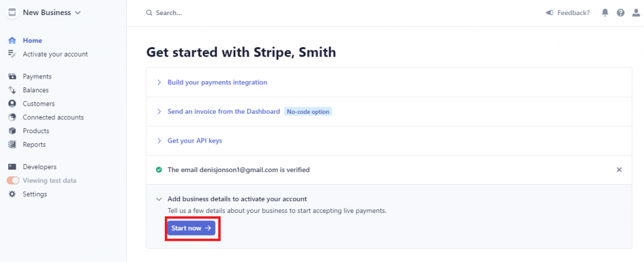Open the notifications bell icon
The image size is (644, 262).
605,13
